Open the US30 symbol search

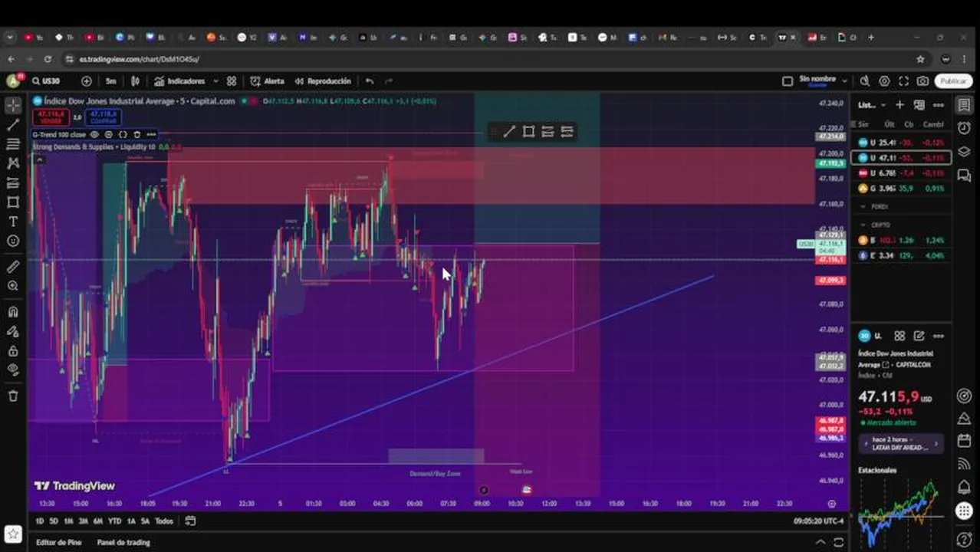point(46,80)
